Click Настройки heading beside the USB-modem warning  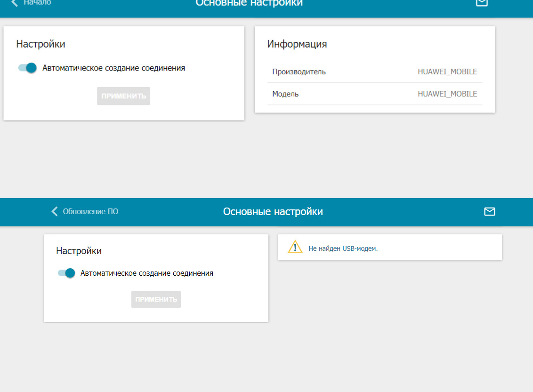tap(79, 251)
